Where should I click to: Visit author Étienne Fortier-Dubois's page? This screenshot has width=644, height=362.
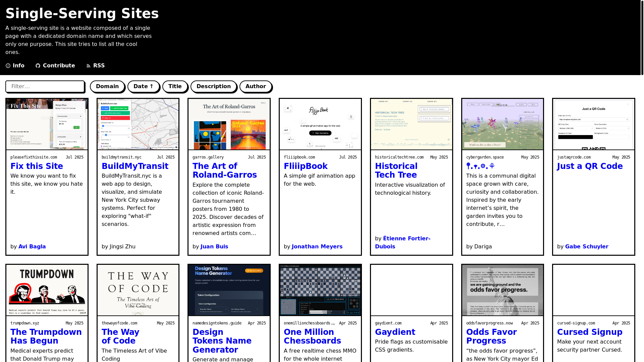click(x=402, y=243)
